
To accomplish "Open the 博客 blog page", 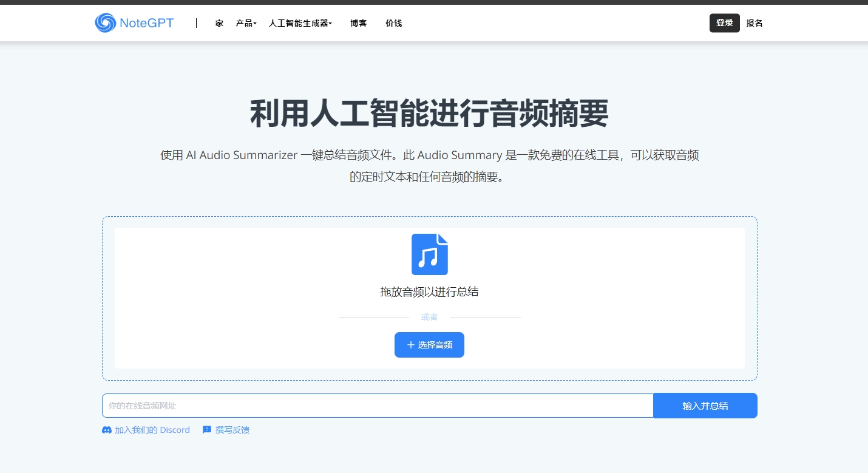I will click(359, 23).
